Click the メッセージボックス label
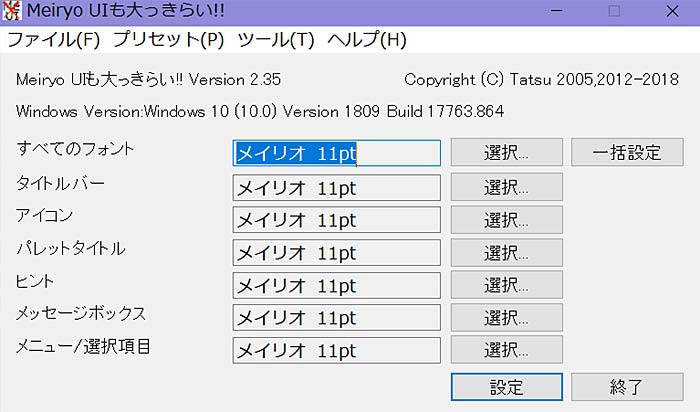Viewport: 700px width, 412px height. tap(81, 314)
